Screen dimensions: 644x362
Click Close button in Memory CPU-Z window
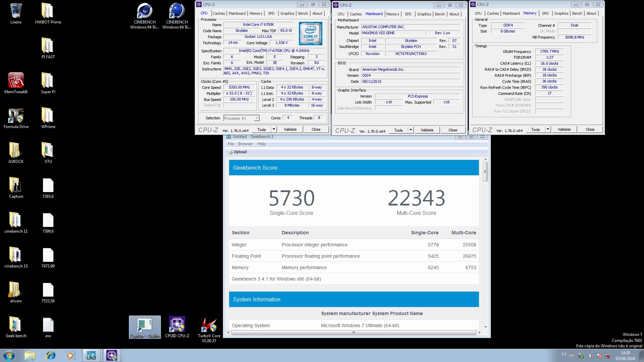590,129
